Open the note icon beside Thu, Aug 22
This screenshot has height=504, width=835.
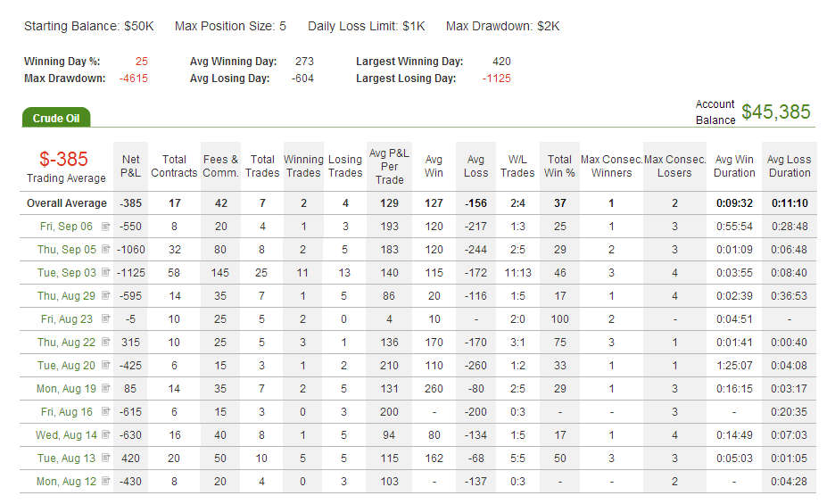pyautogui.click(x=105, y=342)
